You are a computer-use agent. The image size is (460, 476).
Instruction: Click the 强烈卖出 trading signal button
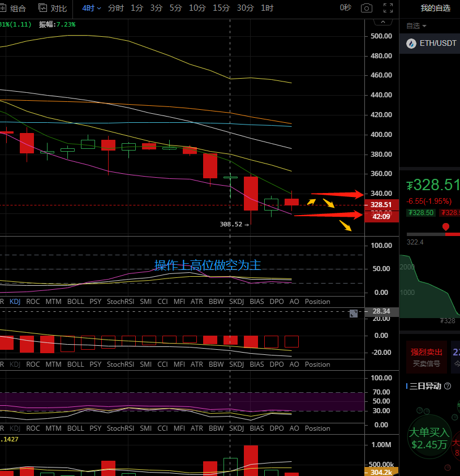(426, 351)
